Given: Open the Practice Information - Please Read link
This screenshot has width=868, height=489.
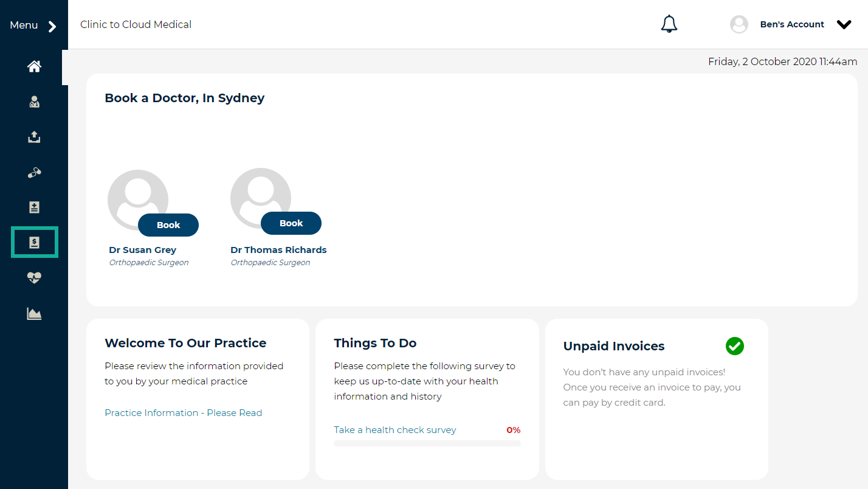Looking at the screenshot, I should (183, 412).
